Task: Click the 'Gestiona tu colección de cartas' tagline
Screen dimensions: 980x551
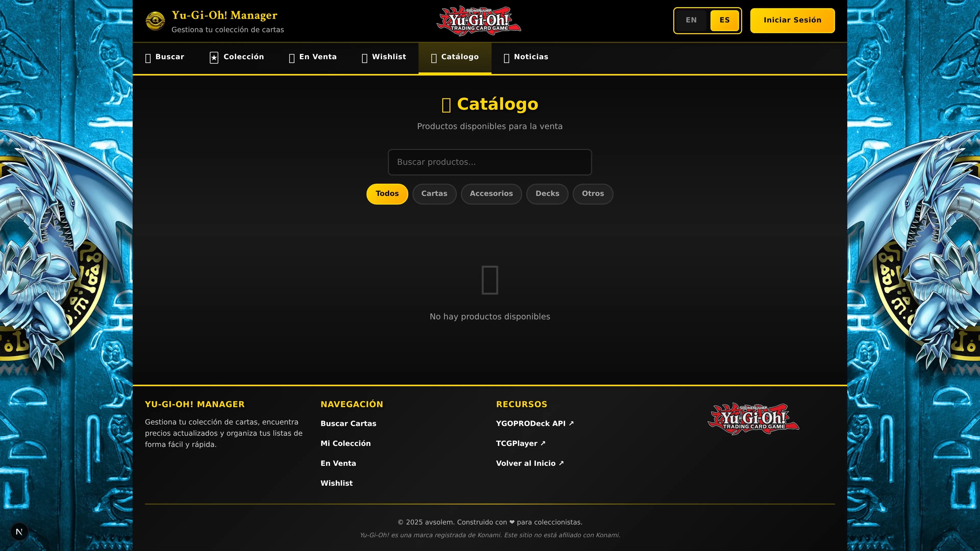Action: [x=227, y=30]
